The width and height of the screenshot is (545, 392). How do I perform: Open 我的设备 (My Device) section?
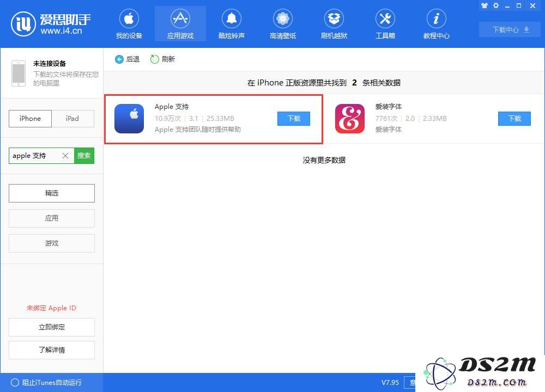coord(129,24)
